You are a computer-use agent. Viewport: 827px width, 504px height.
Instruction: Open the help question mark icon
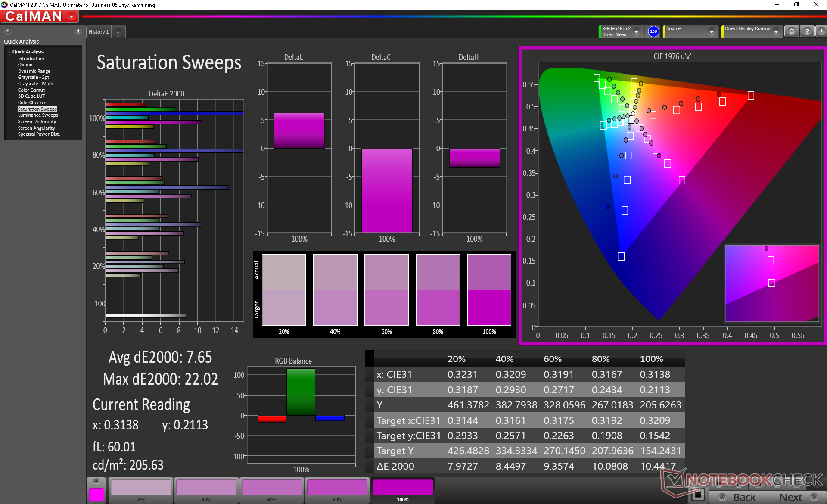807,31
